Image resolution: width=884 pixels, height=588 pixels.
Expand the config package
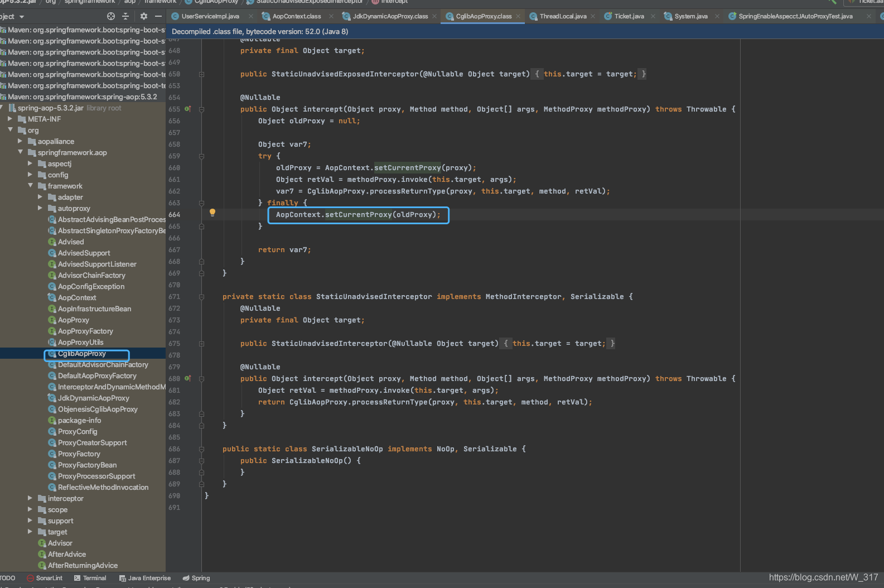(30, 175)
